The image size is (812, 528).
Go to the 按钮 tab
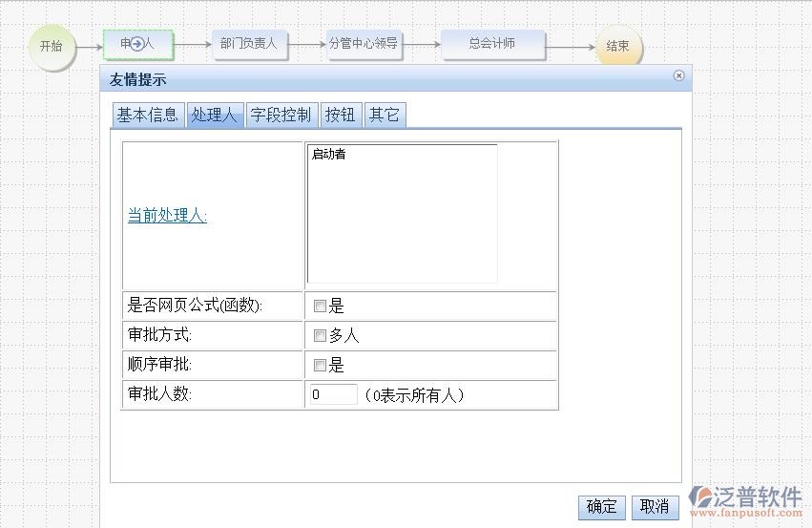coord(340,116)
